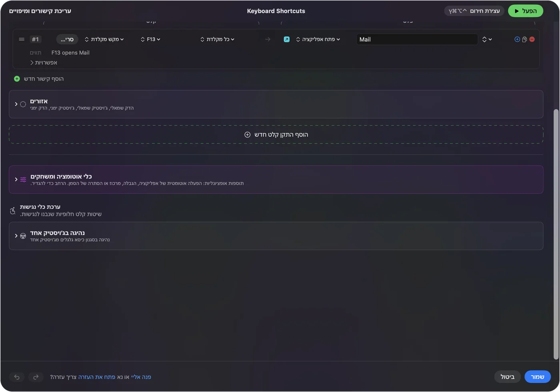Click the steering wheel icon for נהיגה בג'ויסטיק אחד
This screenshot has height=392, width=560.
click(x=23, y=236)
